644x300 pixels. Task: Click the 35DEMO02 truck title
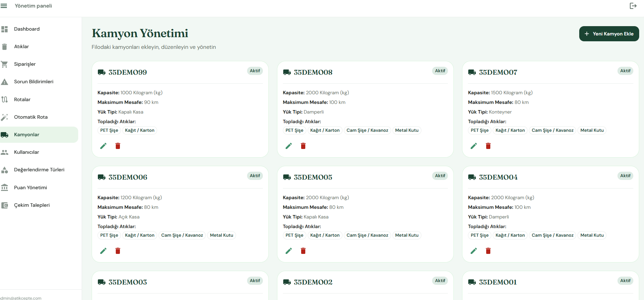tap(313, 282)
